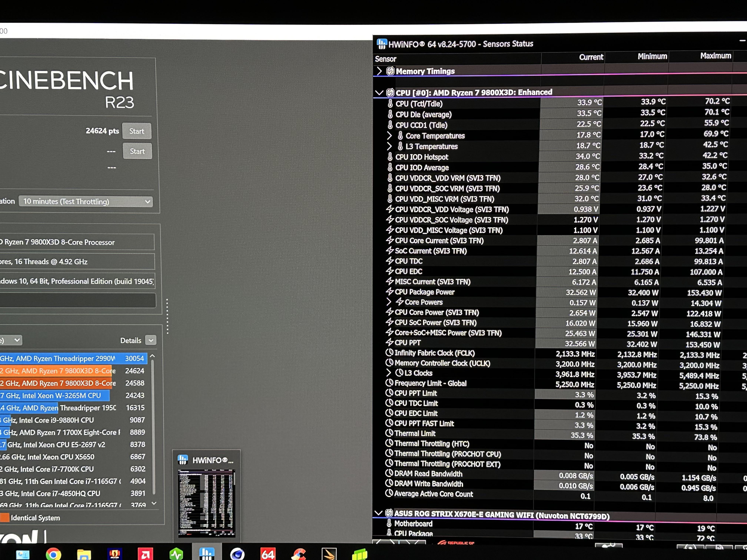Image resolution: width=747 pixels, height=560 pixels.
Task: Open File Explorer from the taskbar
Action: 84,554
